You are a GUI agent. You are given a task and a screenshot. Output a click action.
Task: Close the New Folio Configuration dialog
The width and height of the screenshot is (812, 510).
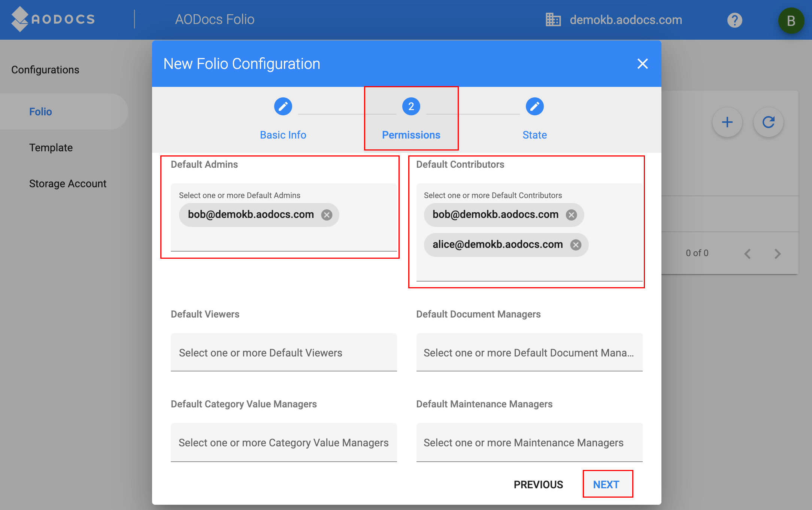pos(642,64)
